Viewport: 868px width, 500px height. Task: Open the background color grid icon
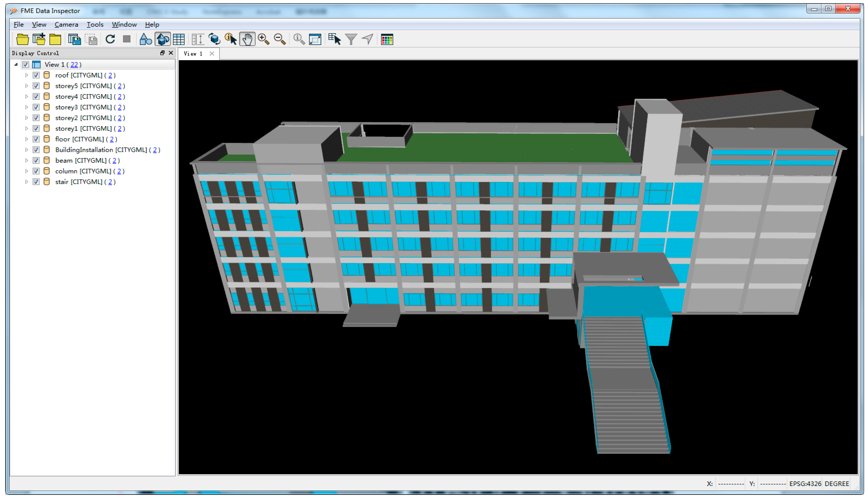pyautogui.click(x=387, y=39)
